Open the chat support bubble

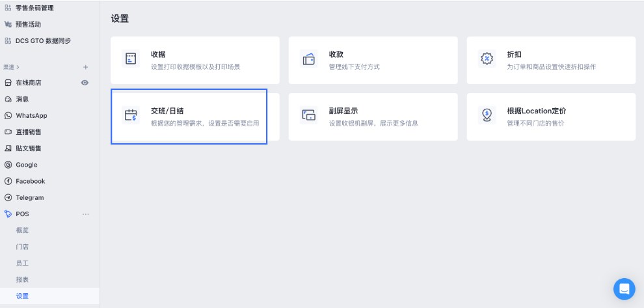(x=624, y=288)
